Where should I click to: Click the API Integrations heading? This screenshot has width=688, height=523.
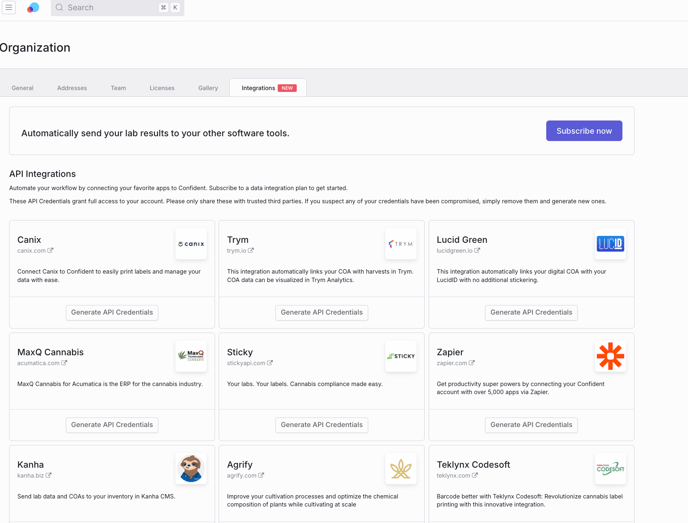coord(43,174)
